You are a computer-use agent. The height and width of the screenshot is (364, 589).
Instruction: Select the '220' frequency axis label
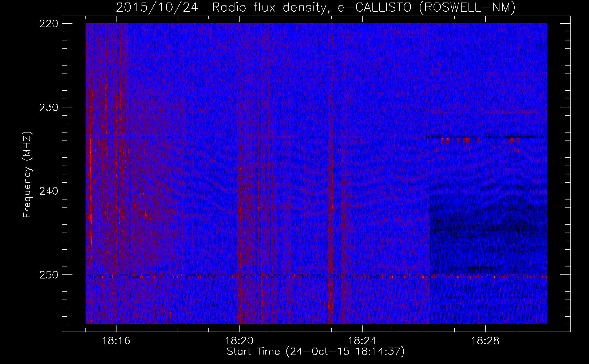[x=48, y=24]
